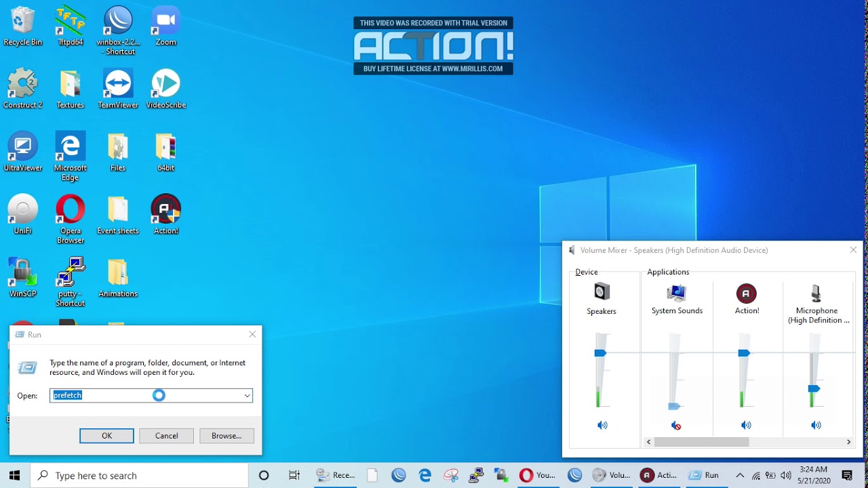Open the volume tray icon
Viewport: 868px width, 488px height.
[x=786, y=475]
